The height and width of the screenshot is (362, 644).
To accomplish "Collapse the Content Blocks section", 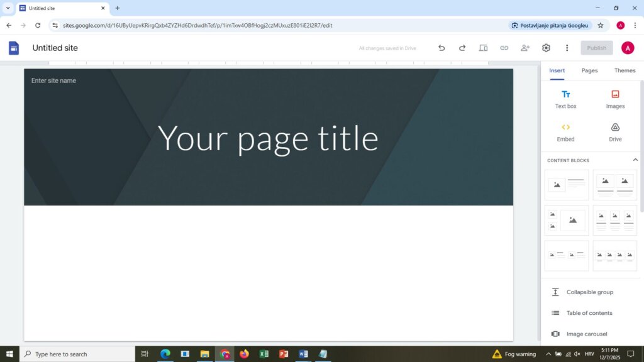I will [635, 160].
